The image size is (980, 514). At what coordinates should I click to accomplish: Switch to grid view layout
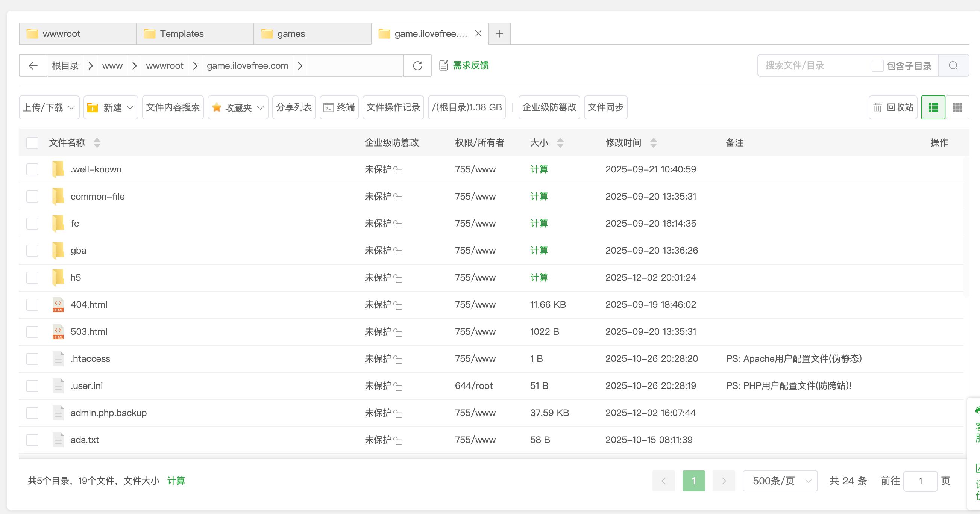point(957,107)
